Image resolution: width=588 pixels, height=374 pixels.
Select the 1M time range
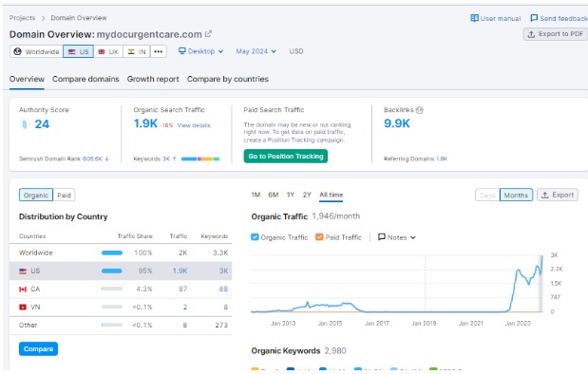tap(256, 195)
